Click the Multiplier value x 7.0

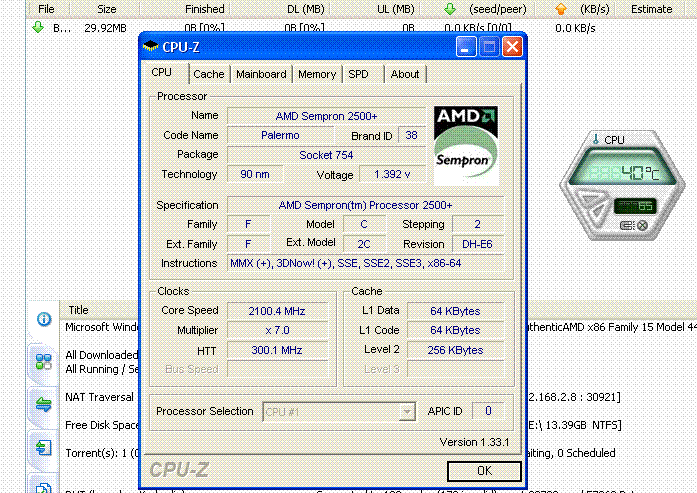[277, 330]
